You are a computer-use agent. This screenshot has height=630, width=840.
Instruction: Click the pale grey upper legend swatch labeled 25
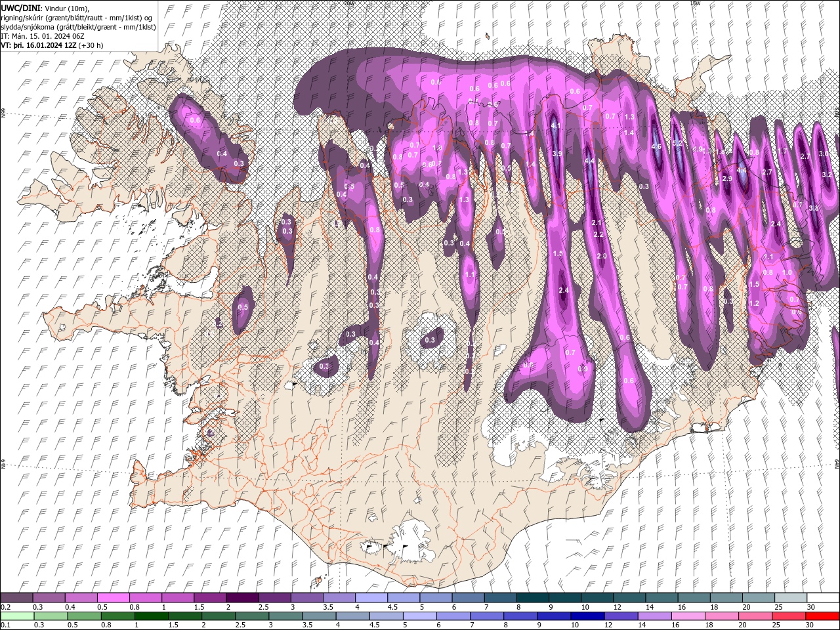point(791,598)
